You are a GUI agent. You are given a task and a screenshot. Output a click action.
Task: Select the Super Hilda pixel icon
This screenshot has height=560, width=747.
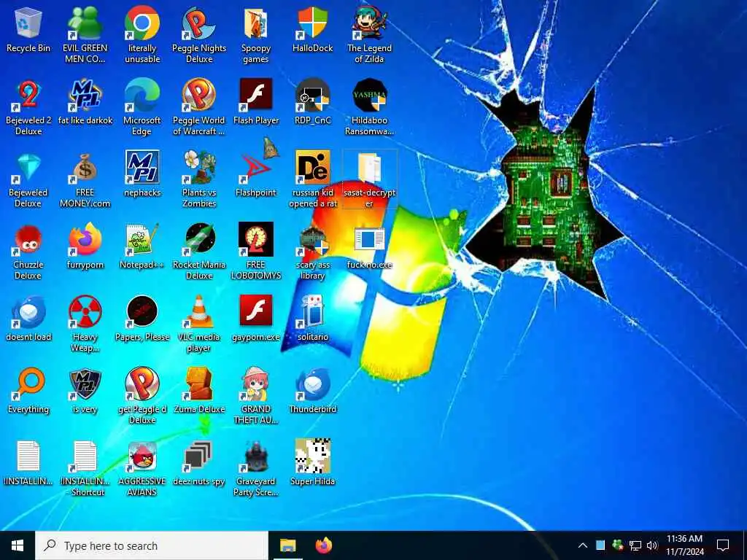click(x=312, y=463)
